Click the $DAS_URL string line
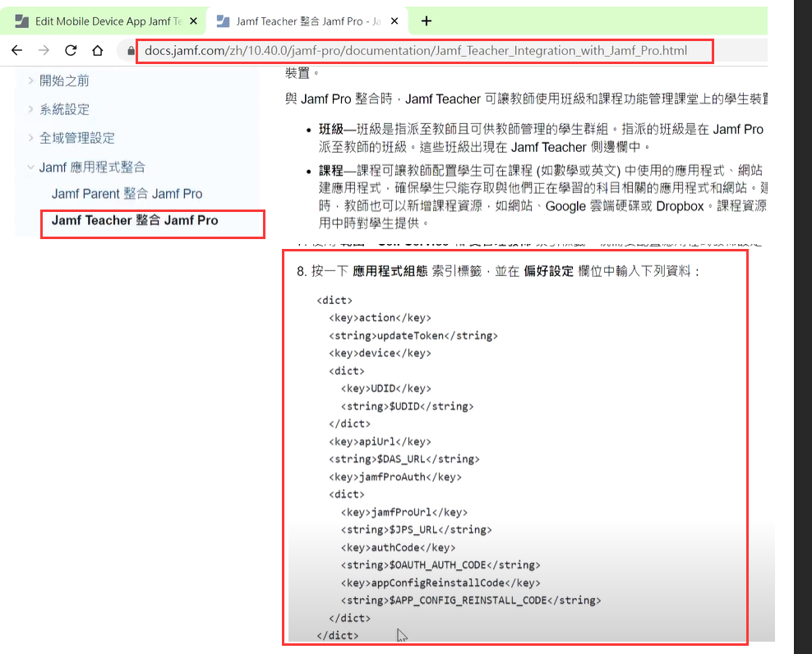812x654 pixels. tap(404, 458)
